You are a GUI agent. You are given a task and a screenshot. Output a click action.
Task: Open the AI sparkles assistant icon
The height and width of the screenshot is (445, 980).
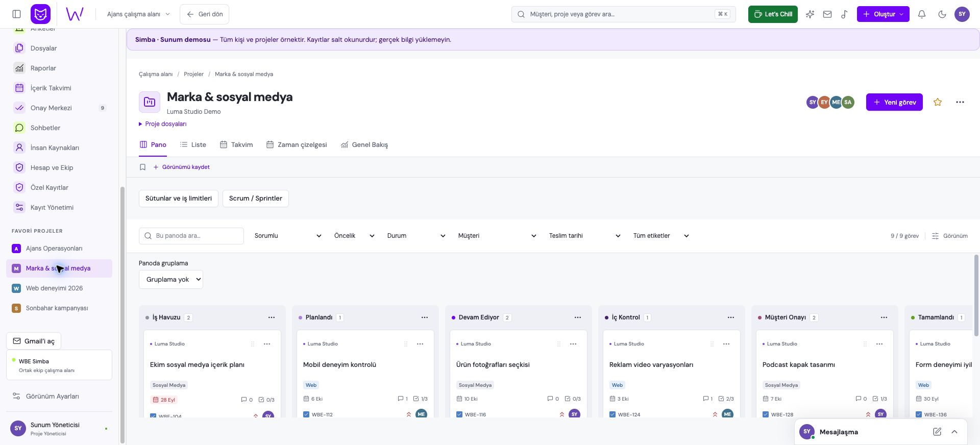coord(810,14)
